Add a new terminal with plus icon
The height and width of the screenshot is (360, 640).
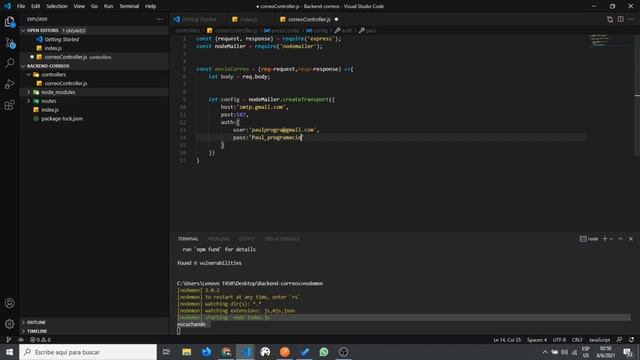tap(605, 239)
